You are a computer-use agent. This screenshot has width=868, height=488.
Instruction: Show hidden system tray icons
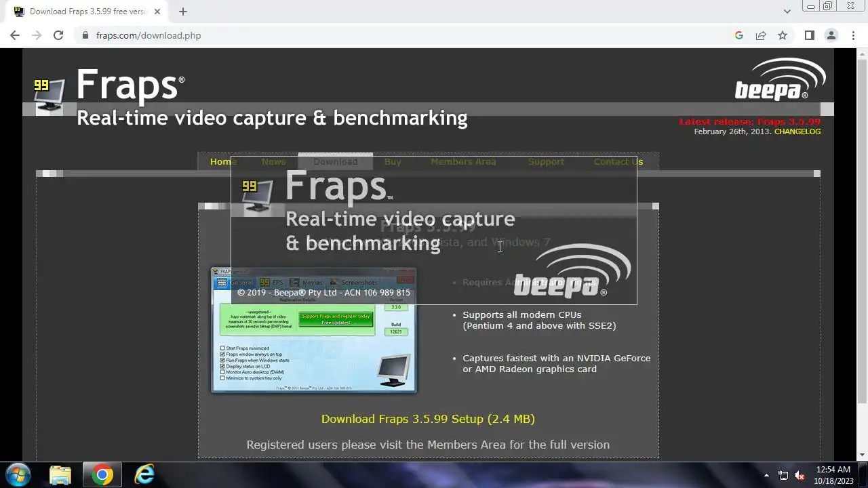(766, 475)
